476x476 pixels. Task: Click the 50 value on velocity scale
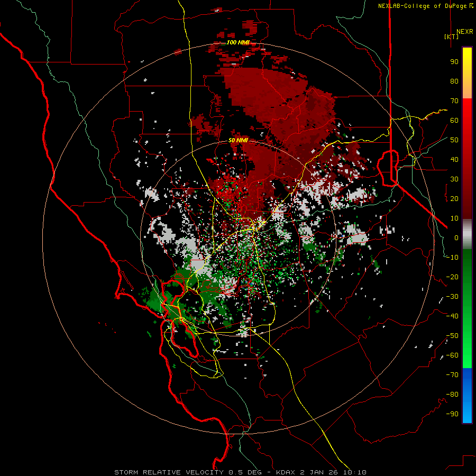454,140
